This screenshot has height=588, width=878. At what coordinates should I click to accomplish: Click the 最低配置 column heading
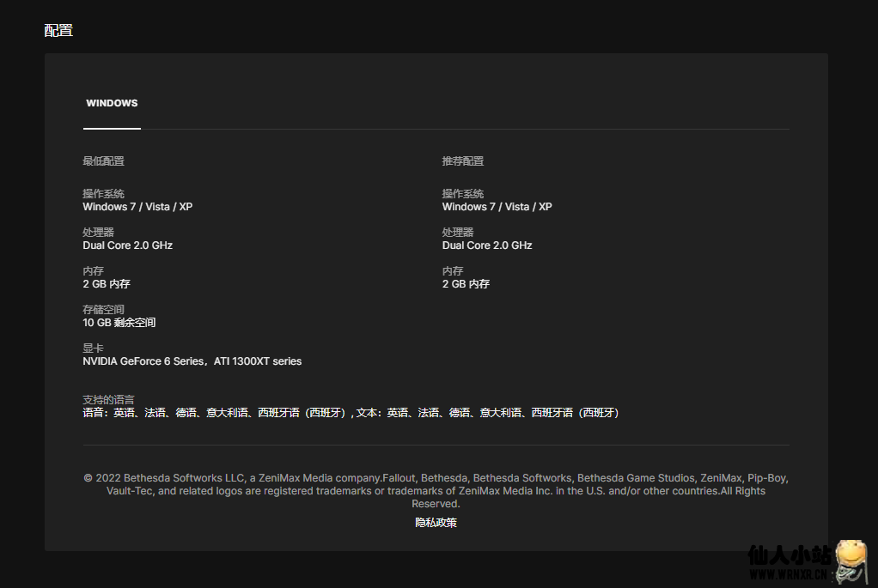[103, 161]
